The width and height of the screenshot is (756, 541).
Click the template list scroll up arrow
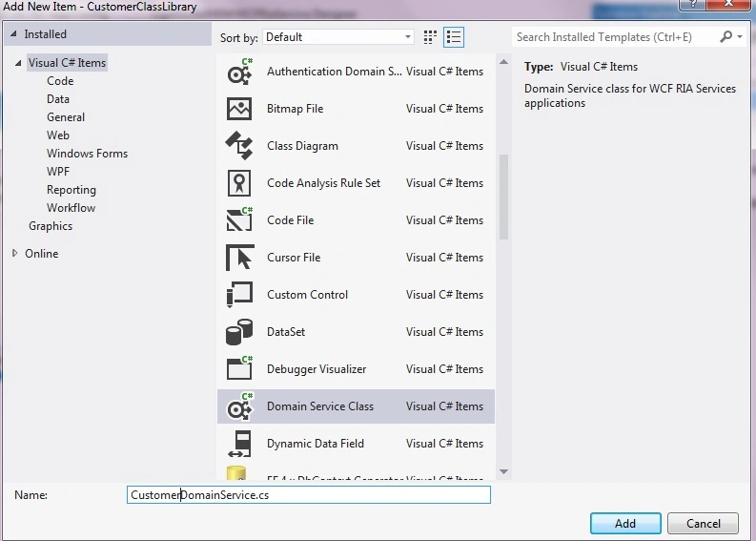503,62
